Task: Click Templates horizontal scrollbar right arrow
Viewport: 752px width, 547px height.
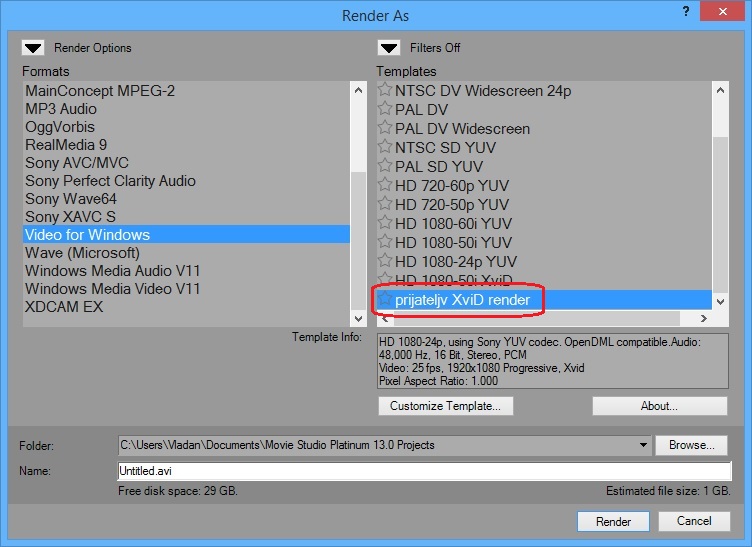Action: [704, 319]
